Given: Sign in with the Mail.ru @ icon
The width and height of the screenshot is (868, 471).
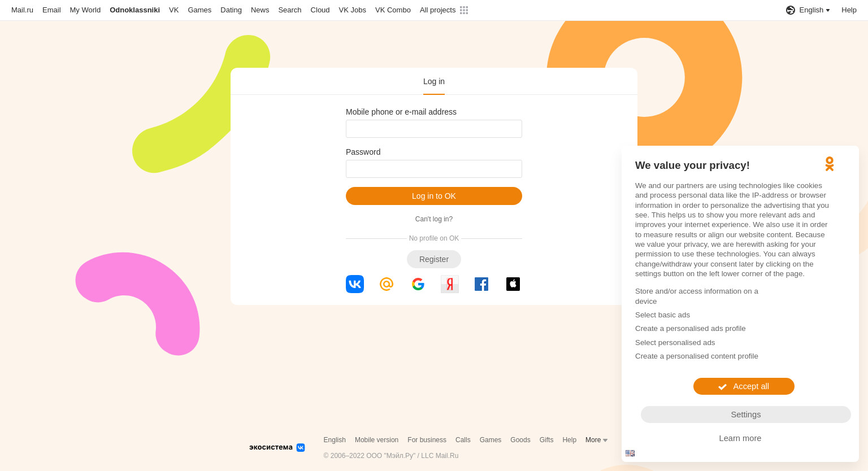Looking at the screenshot, I should [x=387, y=284].
